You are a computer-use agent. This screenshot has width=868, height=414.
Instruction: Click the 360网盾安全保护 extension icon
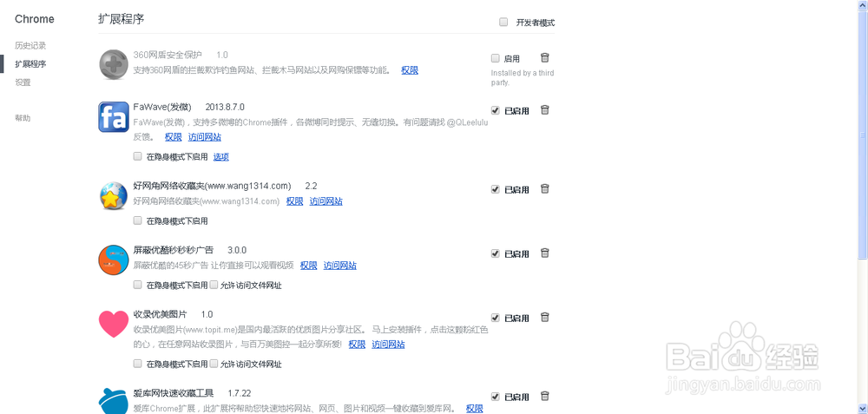click(114, 64)
